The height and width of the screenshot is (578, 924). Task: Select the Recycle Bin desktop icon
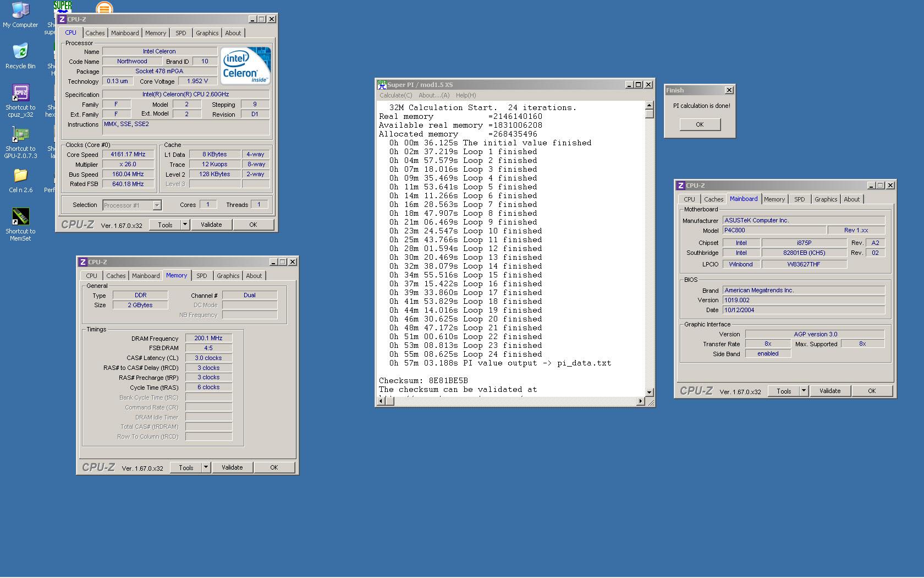pyautogui.click(x=20, y=56)
